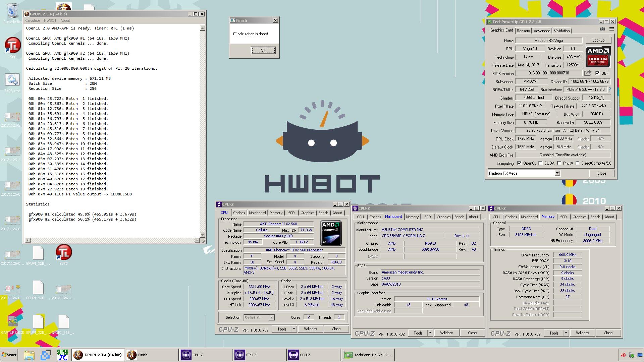Toggle the CUDA computing checkbox

click(540, 163)
